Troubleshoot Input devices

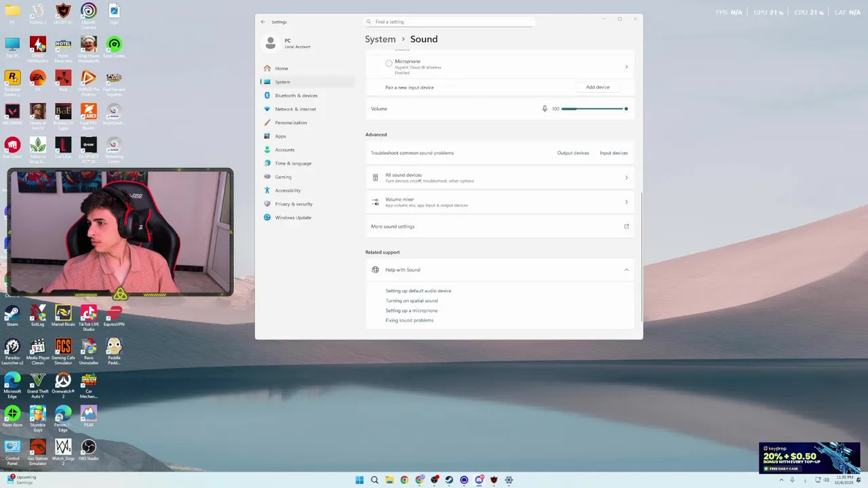[614, 153]
